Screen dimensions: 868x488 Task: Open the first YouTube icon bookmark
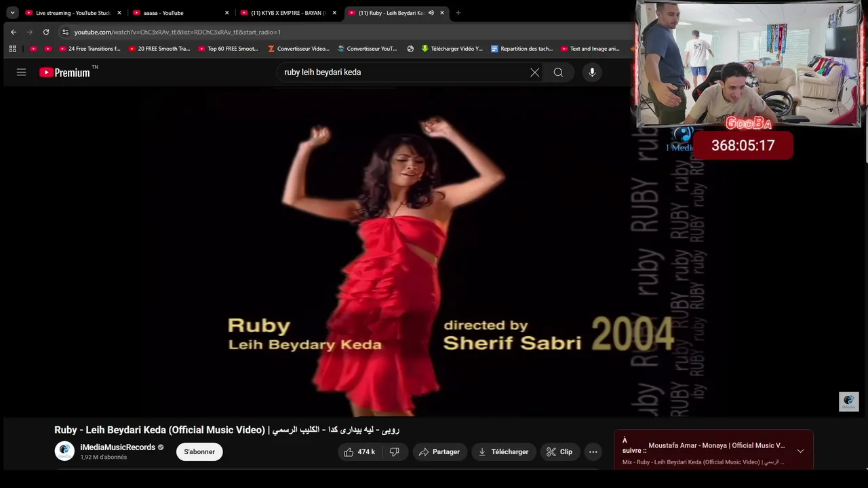(x=33, y=49)
